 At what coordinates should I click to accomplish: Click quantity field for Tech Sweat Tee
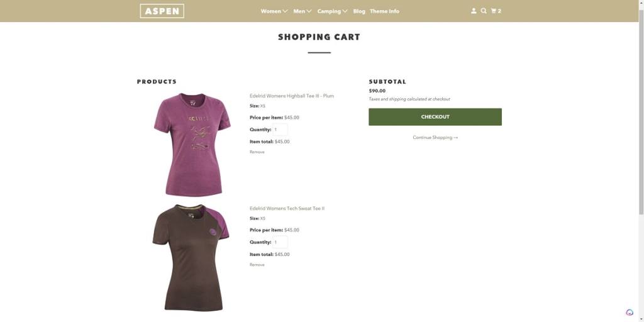tap(280, 242)
